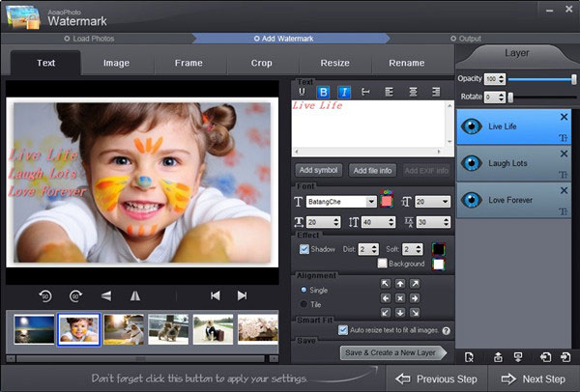Flip the photo horizontally
The image size is (580, 392).
135,296
